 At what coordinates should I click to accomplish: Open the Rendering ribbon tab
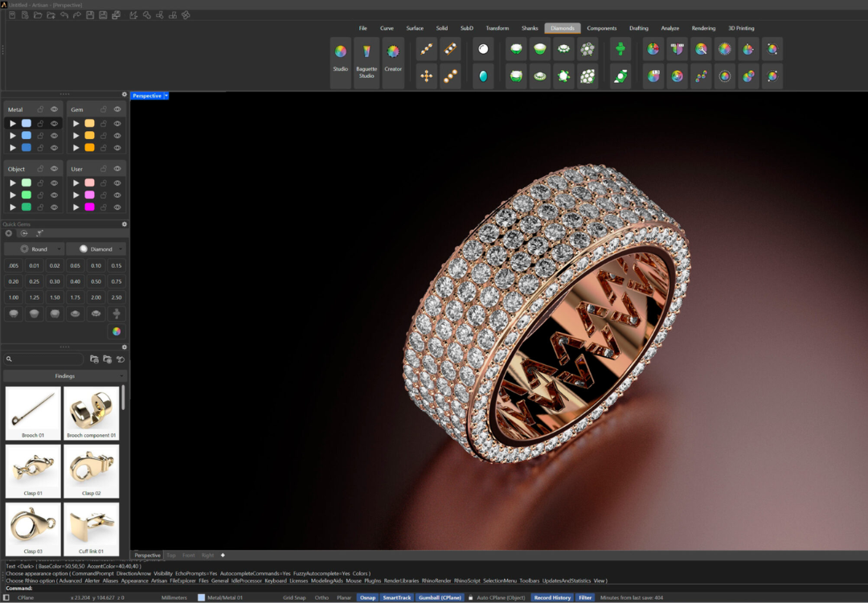(x=703, y=28)
